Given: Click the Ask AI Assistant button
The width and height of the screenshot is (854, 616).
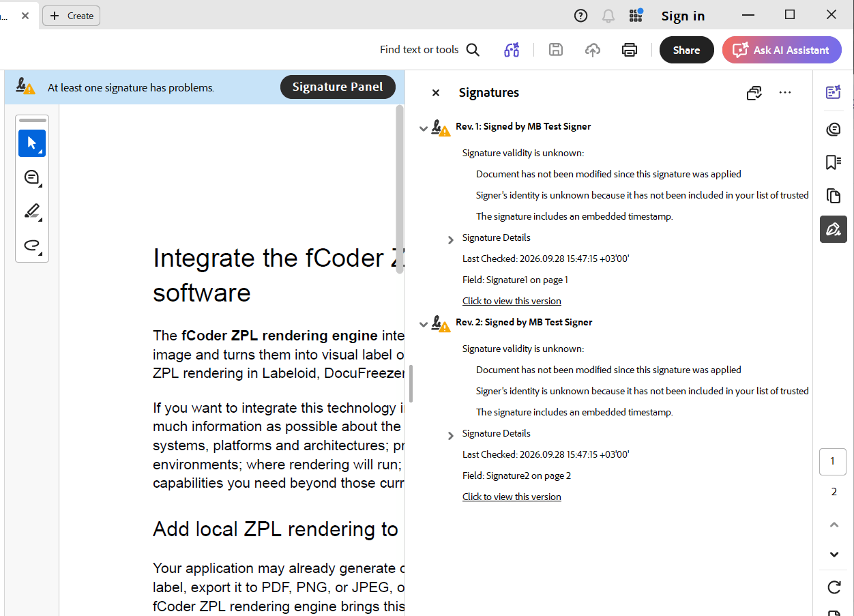Looking at the screenshot, I should pyautogui.click(x=782, y=50).
